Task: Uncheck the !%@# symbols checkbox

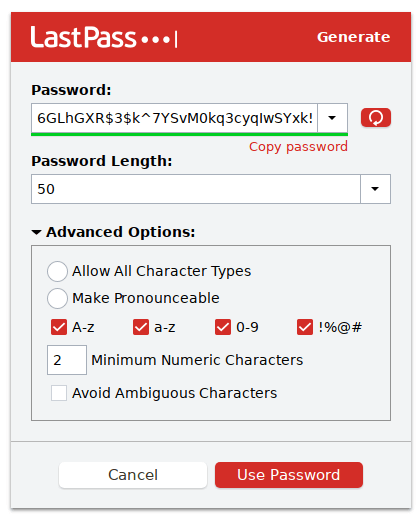Action: pyautogui.click(x=305, y=327)
